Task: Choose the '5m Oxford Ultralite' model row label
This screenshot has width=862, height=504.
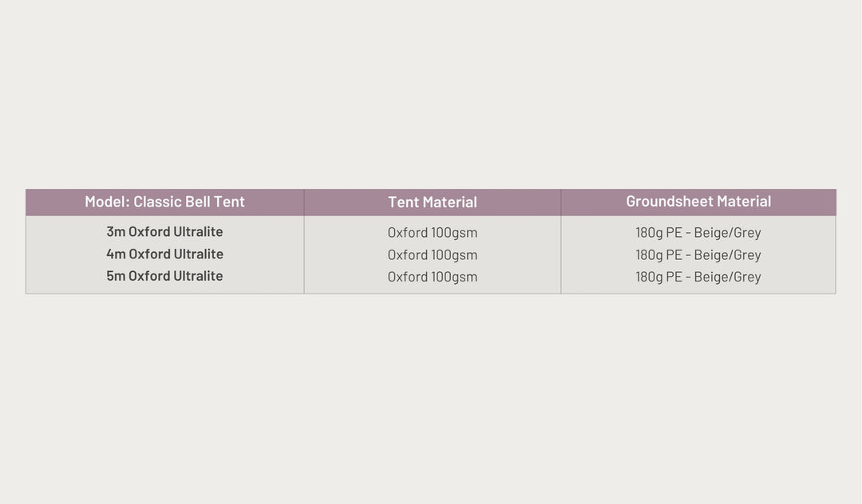Action: (164, 276)
